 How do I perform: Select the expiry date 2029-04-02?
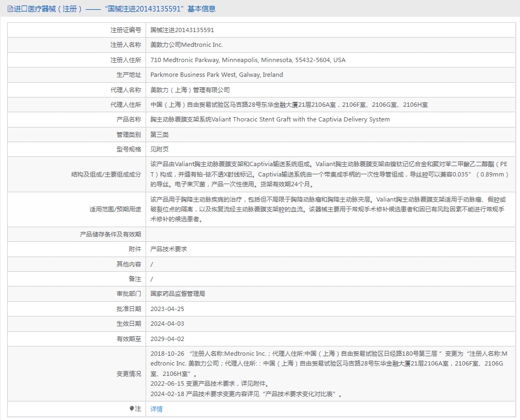point(167,339)
